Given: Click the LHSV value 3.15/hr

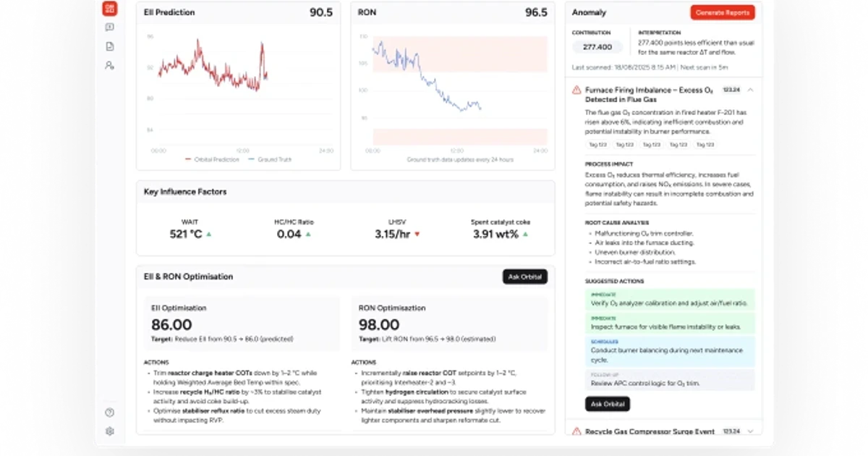Looking at the screenshot, I should [x=393, y=234].
